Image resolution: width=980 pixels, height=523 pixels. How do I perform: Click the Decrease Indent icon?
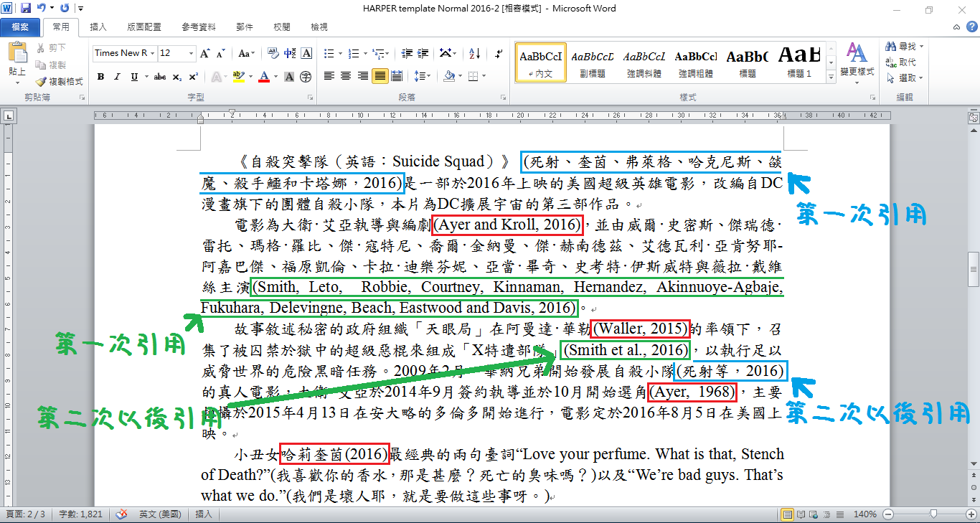pos(407,53)
